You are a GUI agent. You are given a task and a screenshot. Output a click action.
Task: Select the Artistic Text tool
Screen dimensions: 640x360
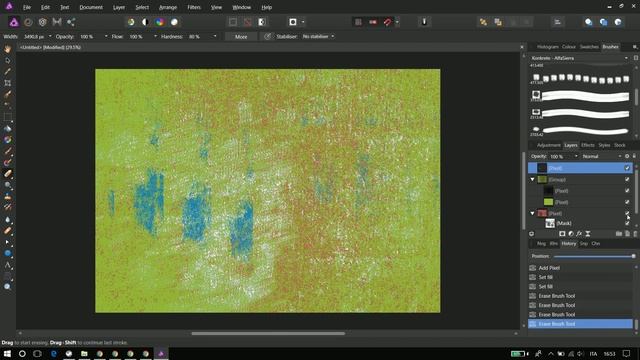(x=7, y=265)
